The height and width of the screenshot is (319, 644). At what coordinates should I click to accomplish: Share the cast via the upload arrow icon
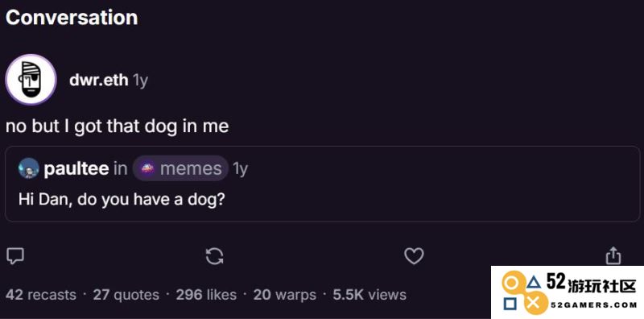click(x=613, y=255)
